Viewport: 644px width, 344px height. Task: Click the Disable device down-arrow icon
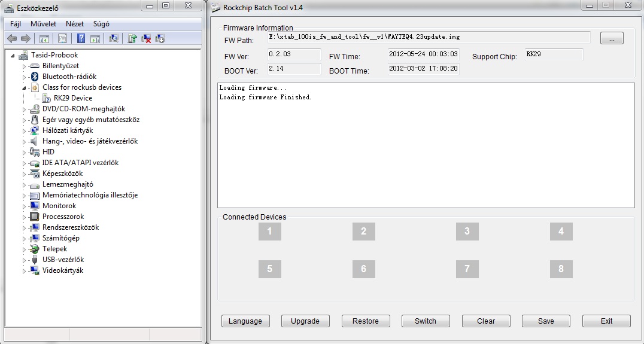tap(159, 38)
